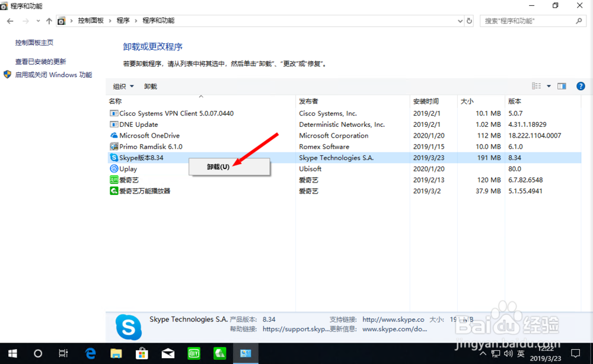Open iQIYI app on taskbar
The height and width of the screenshot is (364, 593).
point(194,353)
